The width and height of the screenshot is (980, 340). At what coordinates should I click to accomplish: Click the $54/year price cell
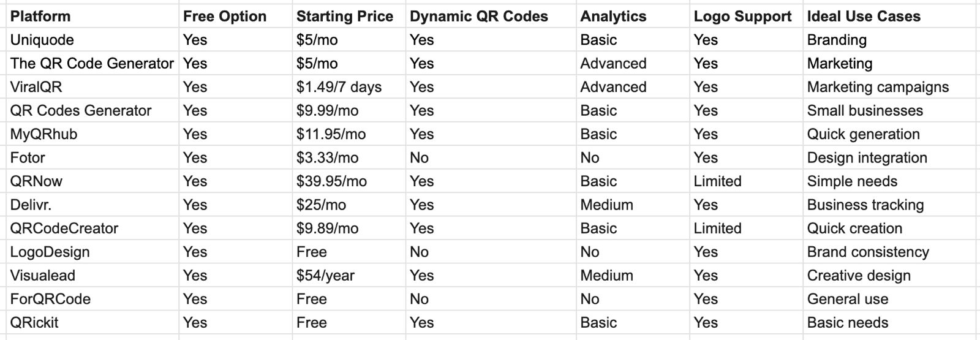pyautogui.click(x=325, y=276)
